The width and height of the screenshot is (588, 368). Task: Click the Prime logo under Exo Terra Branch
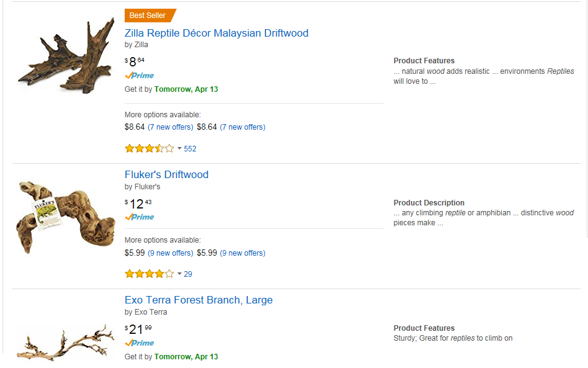point(140,343)
